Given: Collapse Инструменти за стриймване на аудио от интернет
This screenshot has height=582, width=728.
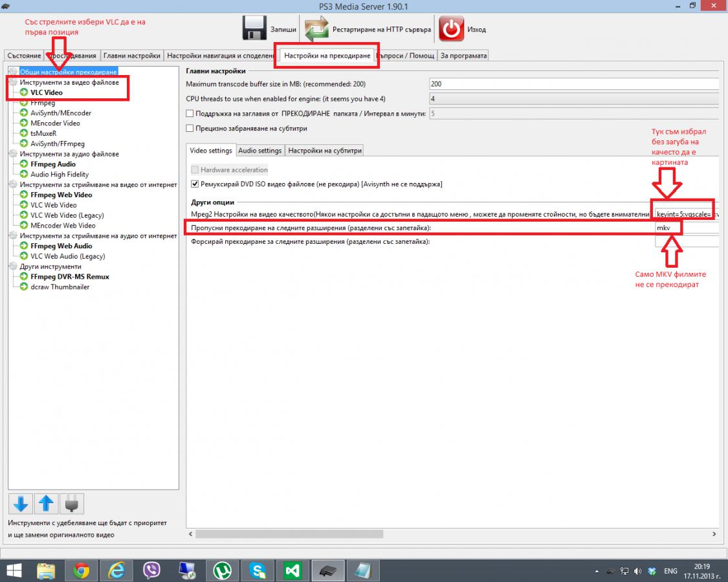Looking at the screenshot, I should click(13, 235).
